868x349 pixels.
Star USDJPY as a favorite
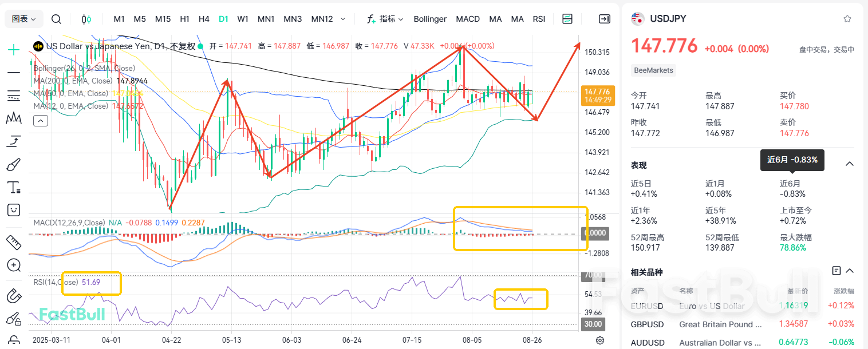[847, 18]
